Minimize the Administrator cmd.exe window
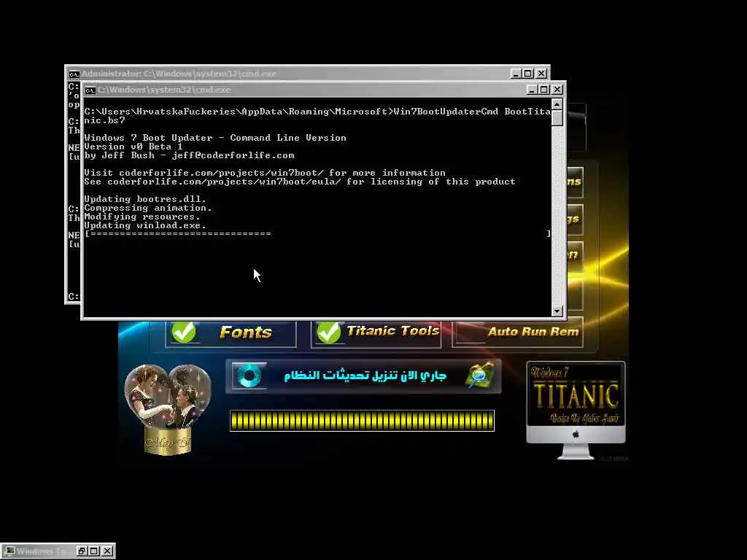This screenshot has width=747, height=560. pos(516,74)
